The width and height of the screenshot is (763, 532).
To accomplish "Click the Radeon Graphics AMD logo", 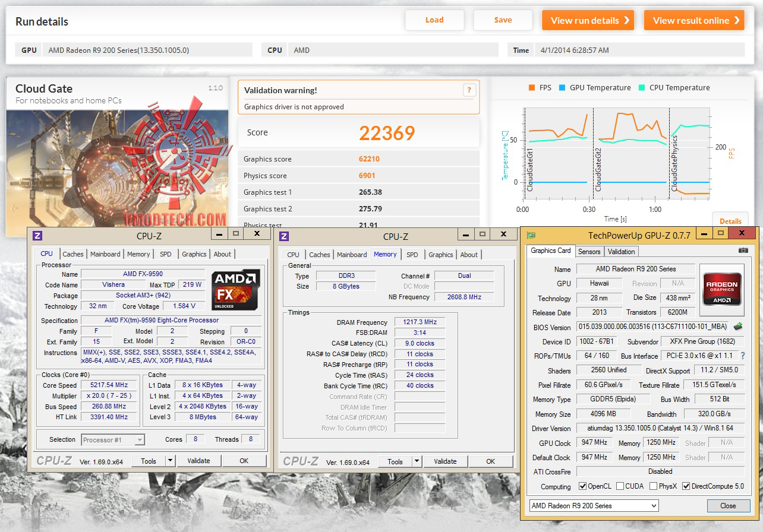I will point(722,289).
